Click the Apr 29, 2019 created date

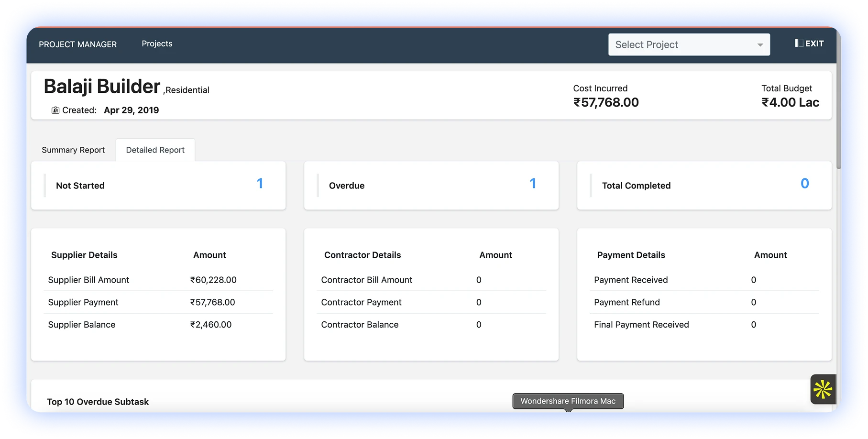pyautogui.click(x=132, y=110)
